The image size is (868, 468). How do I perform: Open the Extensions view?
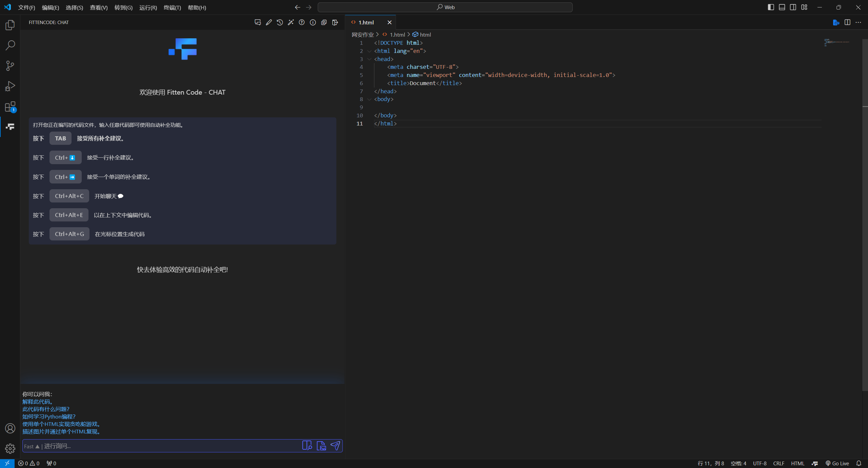pyautogui.click(x=10, y=106)
